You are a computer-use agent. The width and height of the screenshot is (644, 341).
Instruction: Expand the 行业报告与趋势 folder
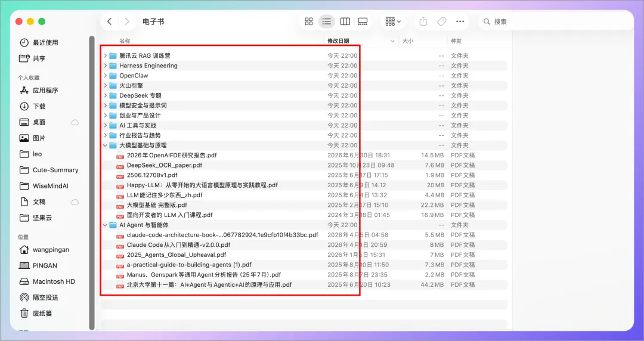[x=105, y=135]
